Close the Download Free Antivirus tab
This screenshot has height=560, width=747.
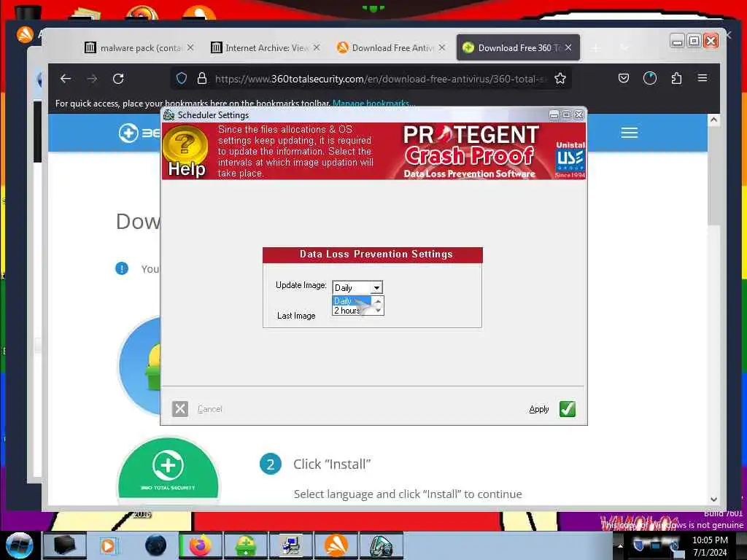tap(442, 47)
